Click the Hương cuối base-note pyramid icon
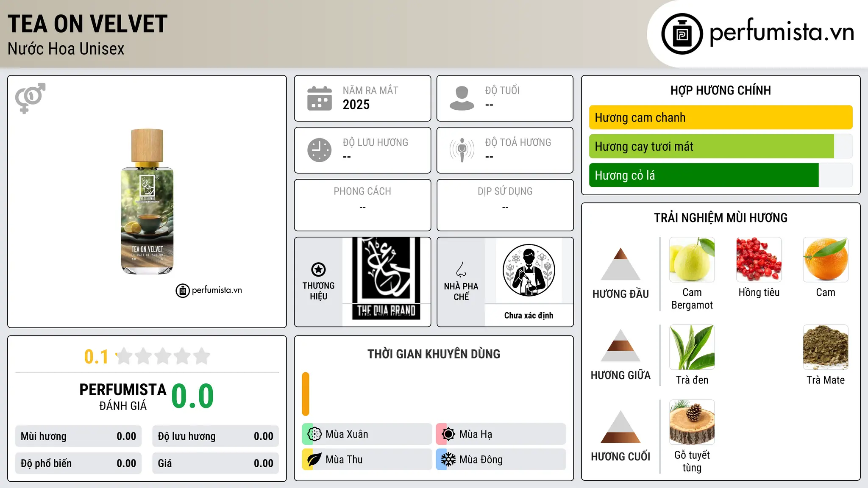This screenshot has height=488, width=868. [620, 427]
